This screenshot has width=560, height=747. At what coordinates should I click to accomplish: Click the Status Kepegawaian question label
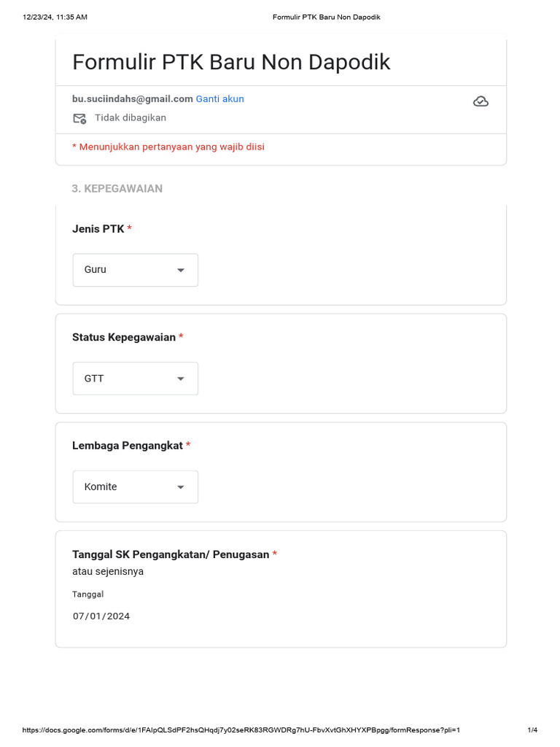pos(124,337)
